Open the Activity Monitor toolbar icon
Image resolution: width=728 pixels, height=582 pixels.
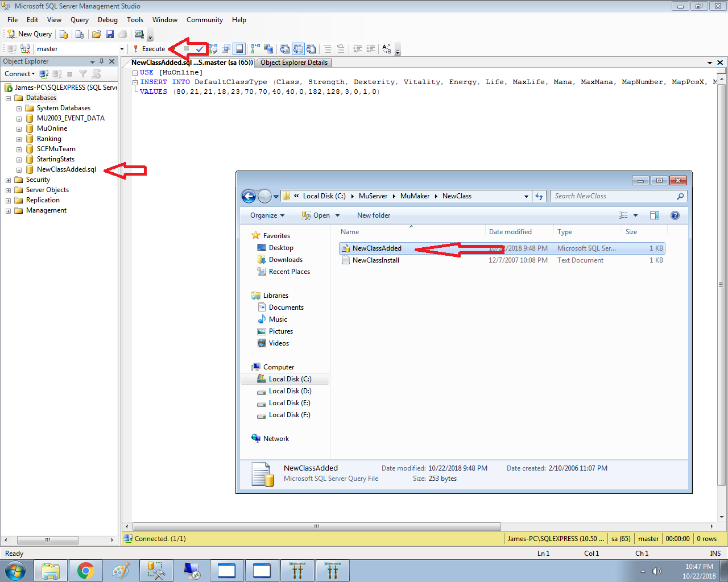coord(139,34)
